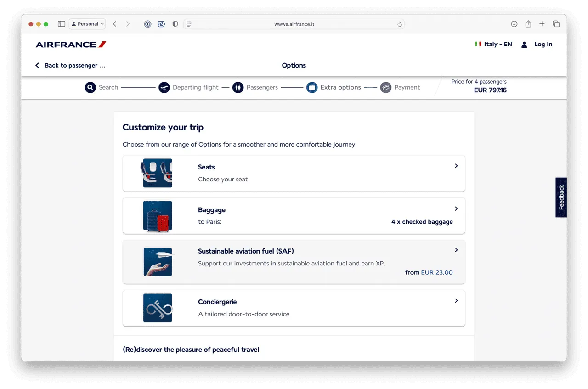This screenshot has width=588, height=389.
Task: Show the tab overview icon
Action: tap(556, 24)
